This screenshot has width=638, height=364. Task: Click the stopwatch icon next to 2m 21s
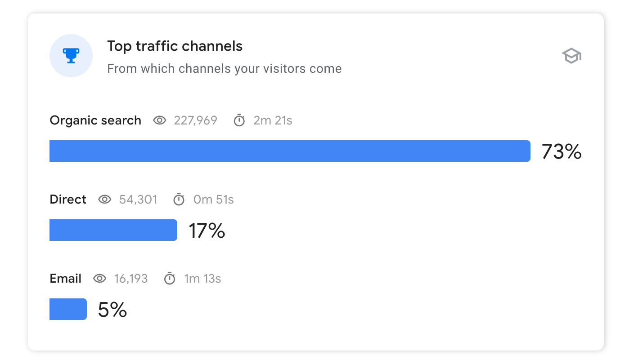(239, 120)
